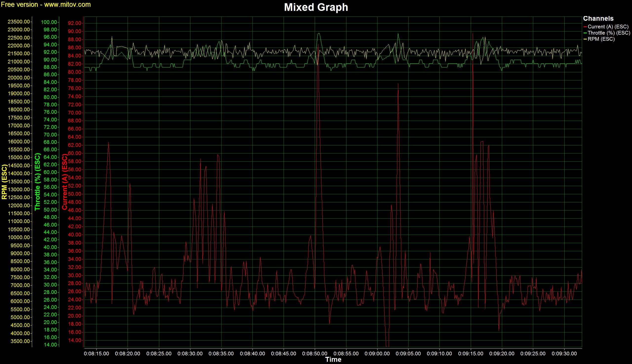Click red Current channel color marker
The width and height of the screenshot is (632, 364).
click(585, 27)
